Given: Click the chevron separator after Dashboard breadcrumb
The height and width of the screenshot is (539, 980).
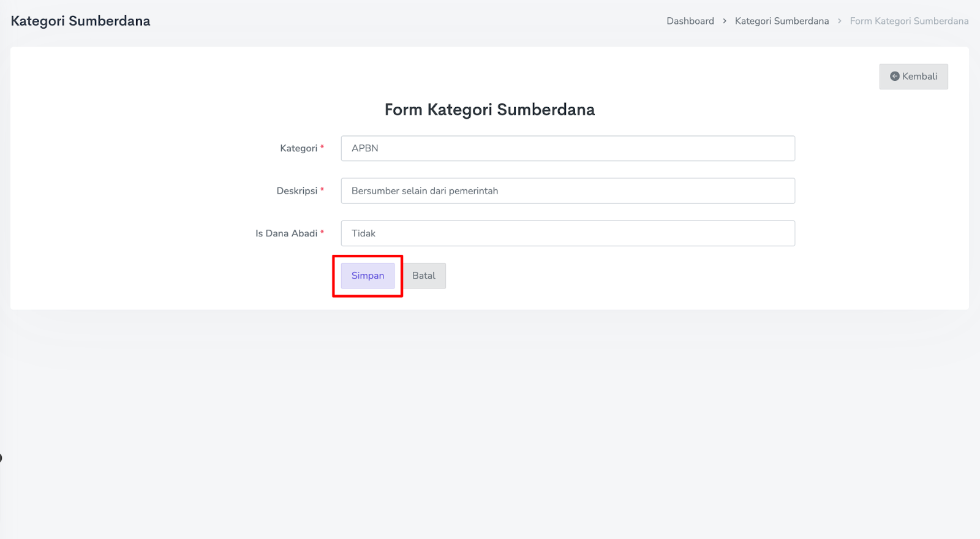Looking at the screenshot, I should tap(725, 21).
